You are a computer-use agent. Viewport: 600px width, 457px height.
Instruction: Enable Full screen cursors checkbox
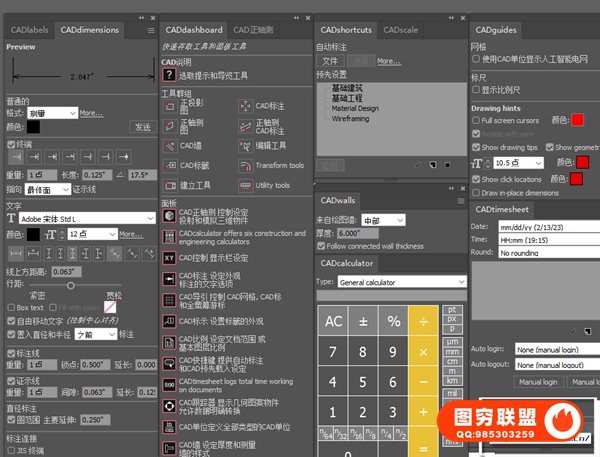477,120
